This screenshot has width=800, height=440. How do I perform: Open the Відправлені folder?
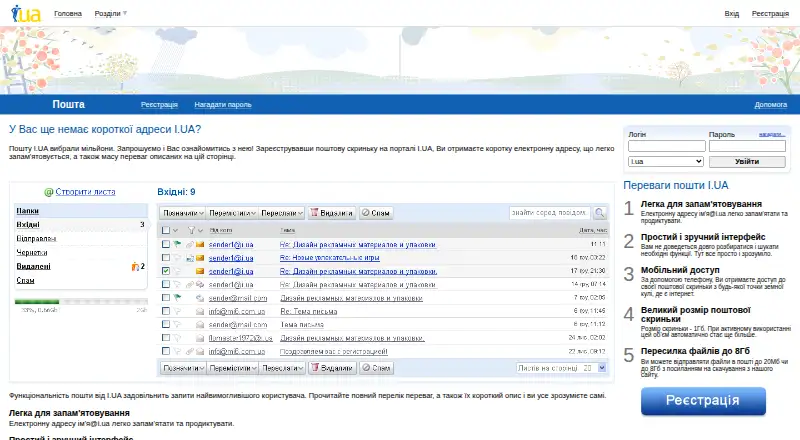(36, 238)
